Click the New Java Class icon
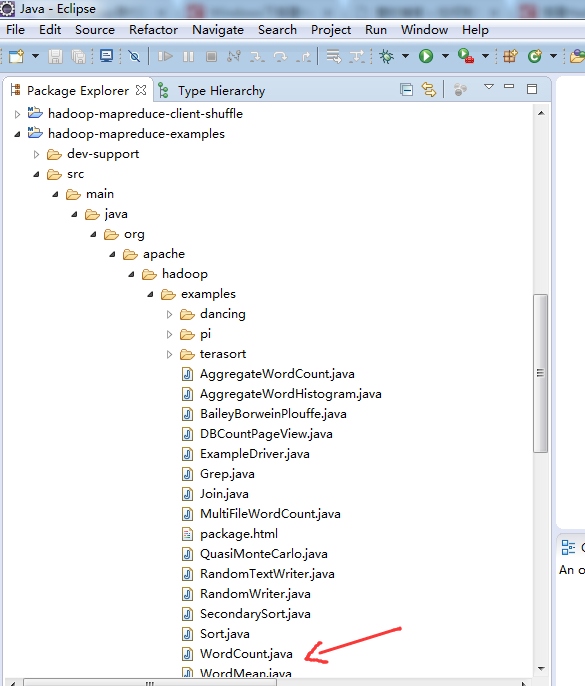Viewport: 585px width, 686px height. (x=535, y=56)
